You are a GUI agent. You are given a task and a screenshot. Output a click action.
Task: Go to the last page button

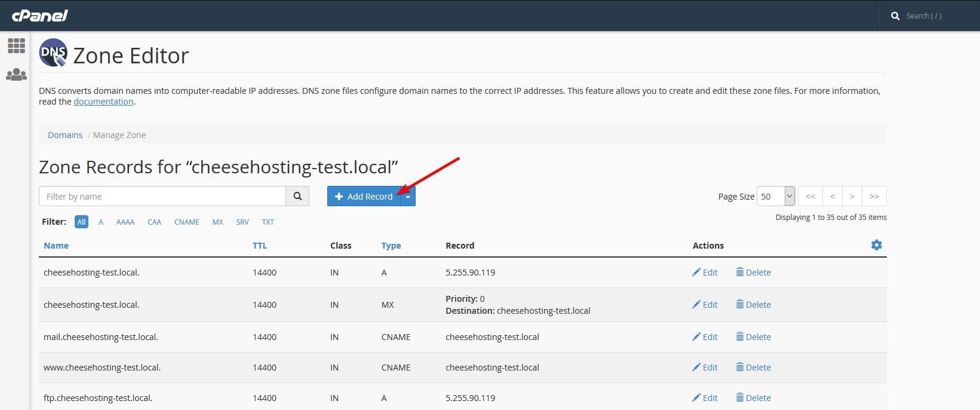click(x=874, y=196)
